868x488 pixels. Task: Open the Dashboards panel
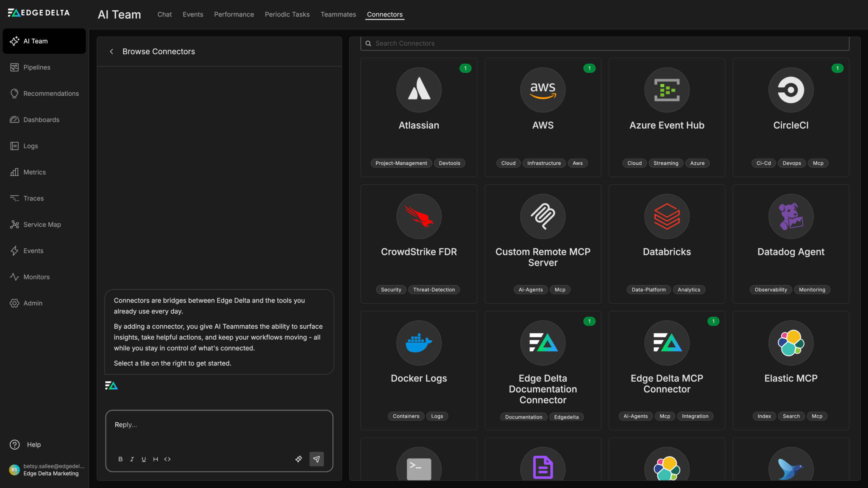pos(41,119)
